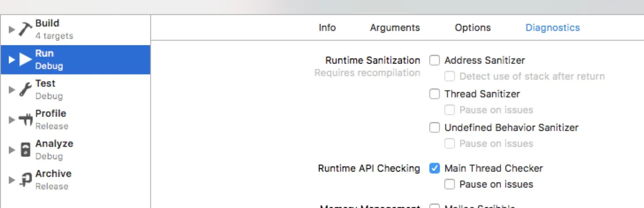
Task: Select the Archive icon
Action: pos(25,180)
